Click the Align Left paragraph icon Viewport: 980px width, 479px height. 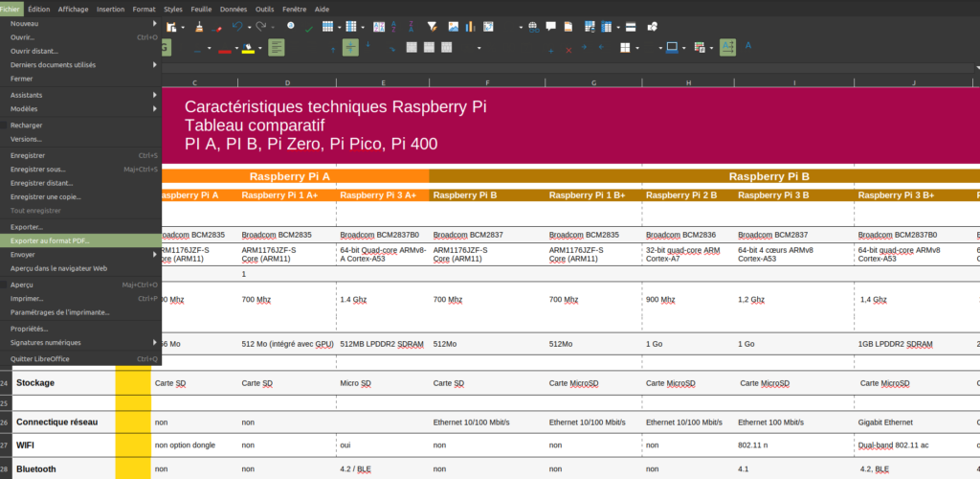tap(277, 48)
